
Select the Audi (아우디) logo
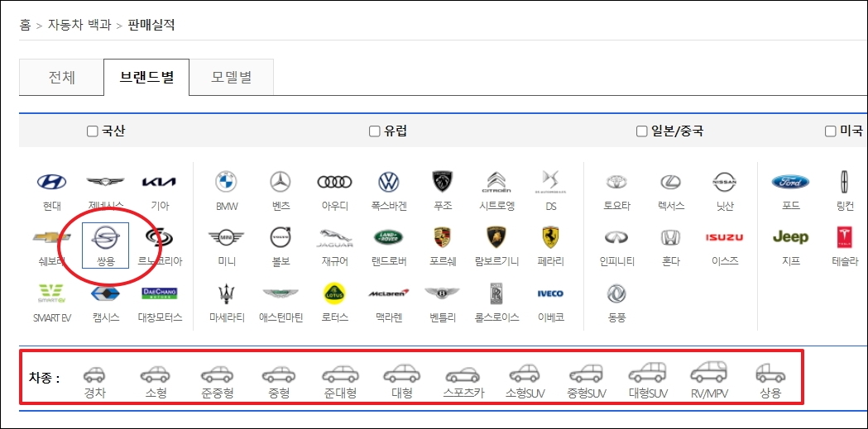334,181
